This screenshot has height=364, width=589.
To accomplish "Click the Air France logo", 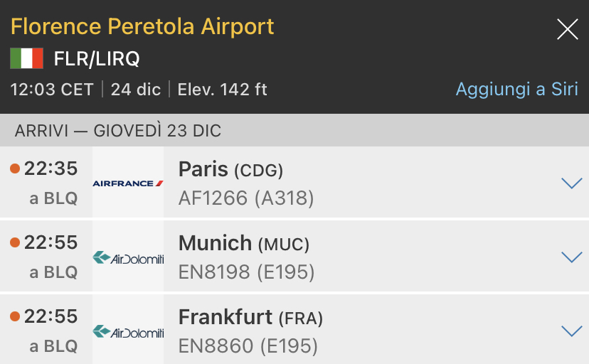I will coord(128,183).
